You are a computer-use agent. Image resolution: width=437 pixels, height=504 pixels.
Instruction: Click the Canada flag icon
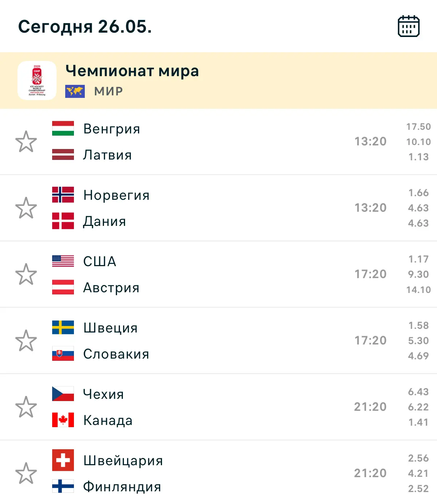63,420
